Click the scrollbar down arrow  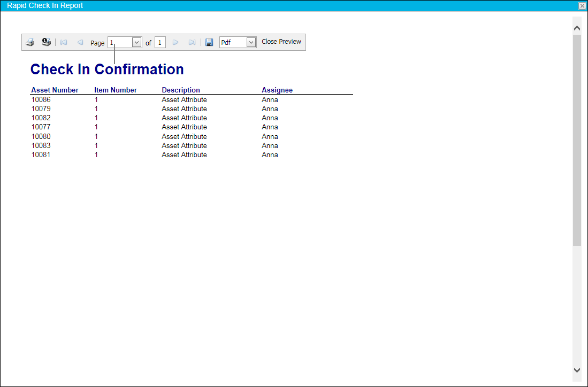(577, 370)
